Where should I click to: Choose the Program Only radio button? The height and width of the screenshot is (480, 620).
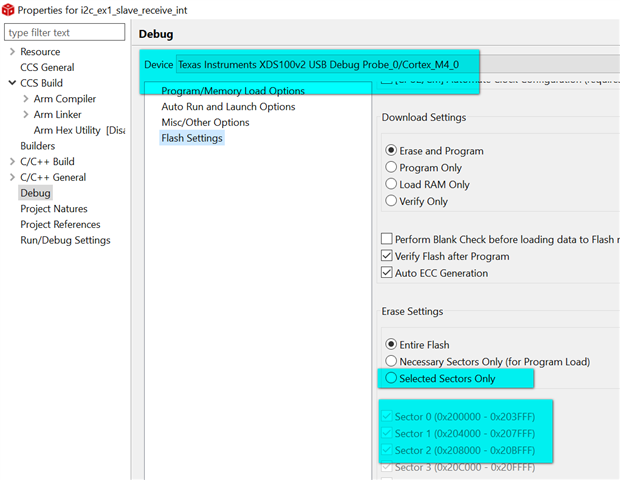(391, 168)
